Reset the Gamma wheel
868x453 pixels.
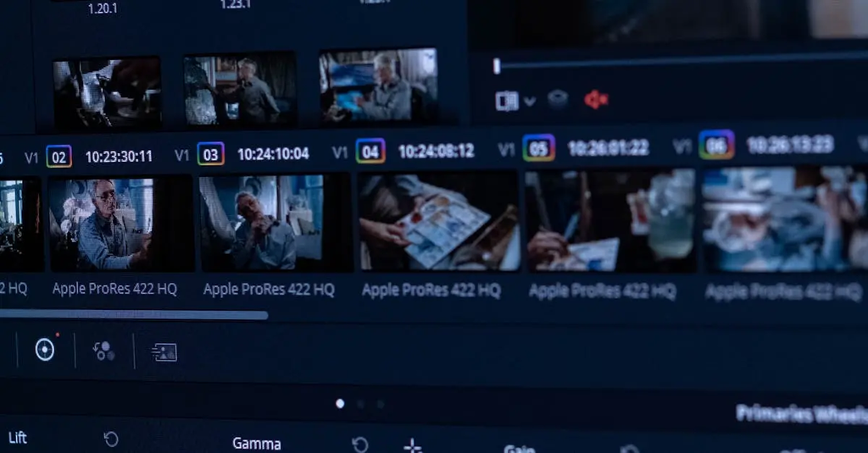point(360,445)
